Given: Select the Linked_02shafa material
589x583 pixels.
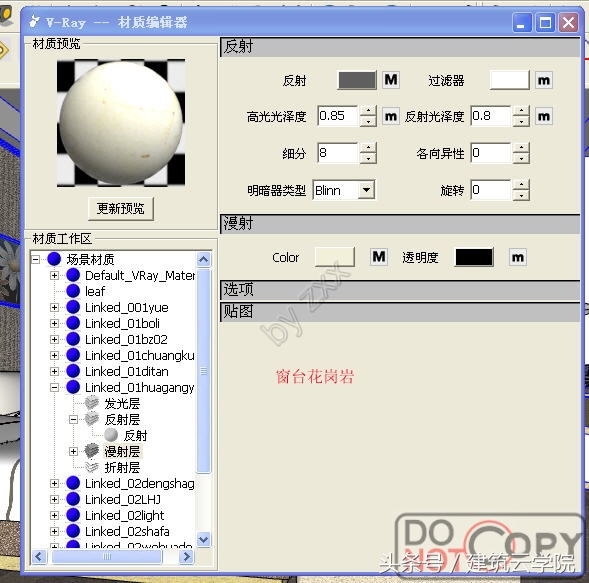Looking at the screenshot, I should [x=127, y=532].
